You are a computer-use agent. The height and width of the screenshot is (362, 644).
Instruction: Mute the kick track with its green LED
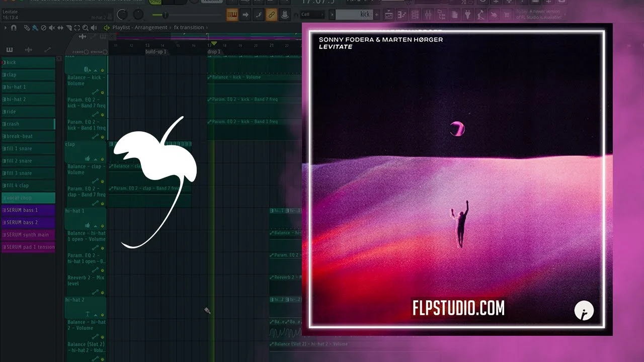pos(103,70)
